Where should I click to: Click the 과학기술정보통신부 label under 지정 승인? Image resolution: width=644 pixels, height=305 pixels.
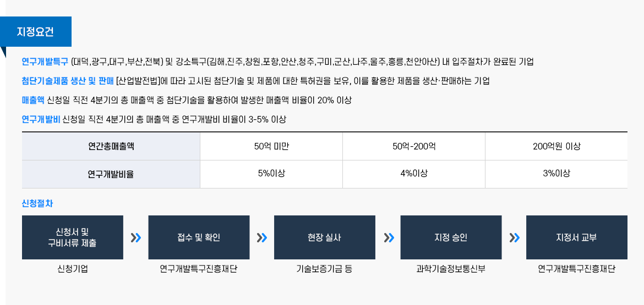(451, 269)
